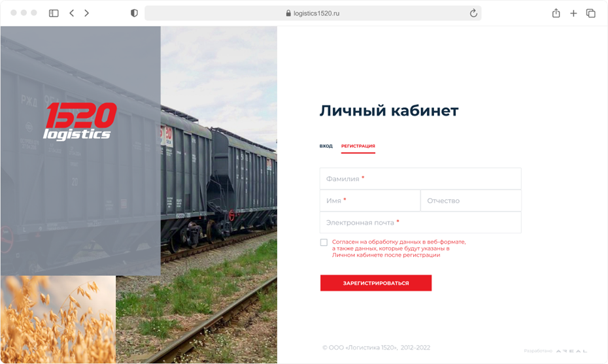Image resolution: width=608 pixels, height=364 pixels.
Task: Click the logistics1520.ru address bar
Action: click(313, 13)
